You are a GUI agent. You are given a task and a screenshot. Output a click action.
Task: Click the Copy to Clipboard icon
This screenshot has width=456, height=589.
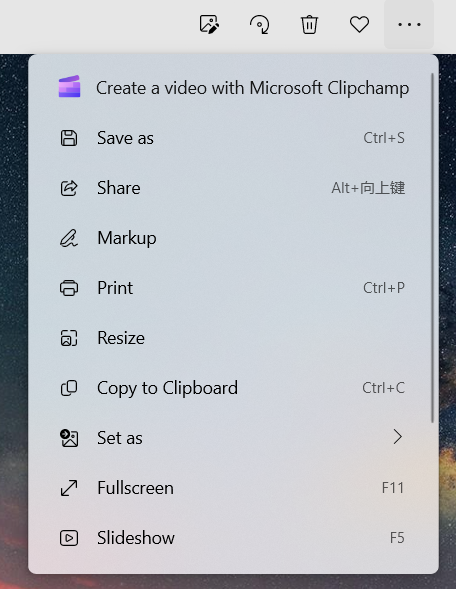69,388
